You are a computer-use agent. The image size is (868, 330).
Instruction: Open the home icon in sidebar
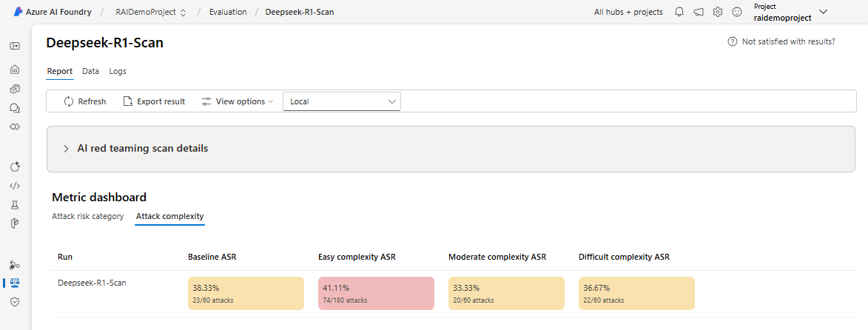pyautogui.click(x=14, y=70)
